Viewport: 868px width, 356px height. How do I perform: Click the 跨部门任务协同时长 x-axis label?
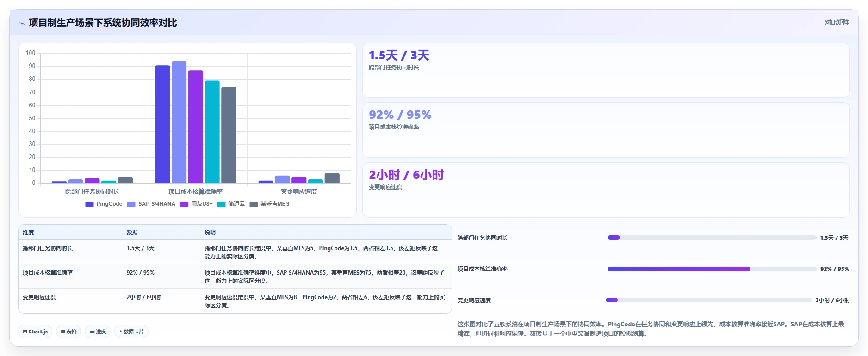92,191
